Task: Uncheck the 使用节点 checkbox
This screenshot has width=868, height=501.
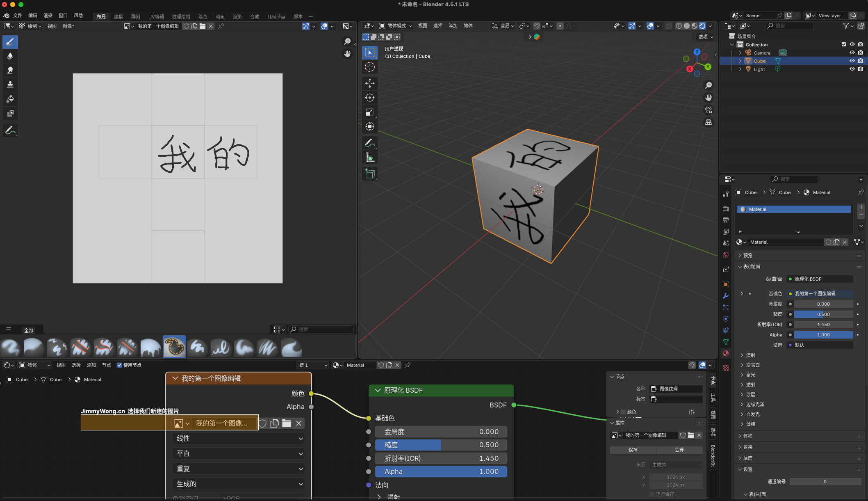Action: 119,365
